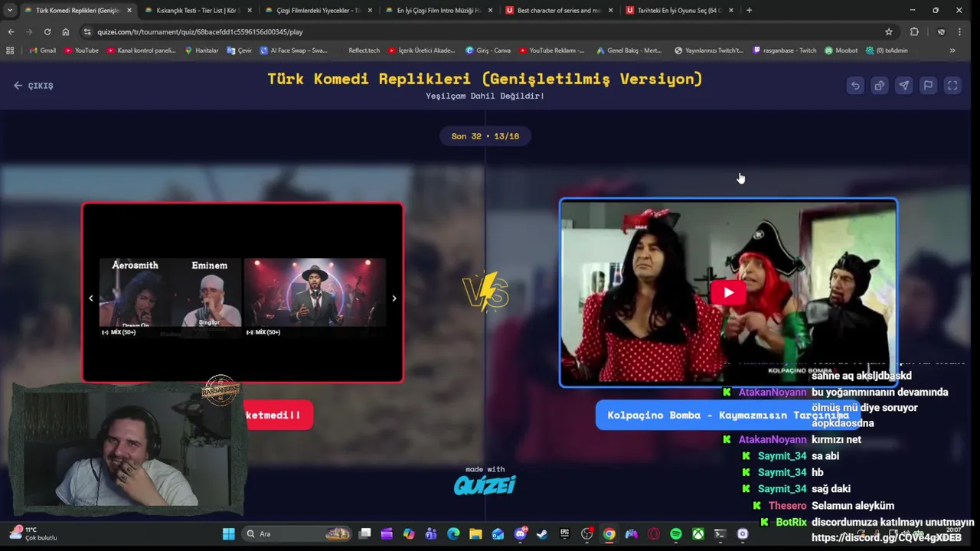Screen dimensions: 980x551
Task: Go to browser home page
Action: 66,31
